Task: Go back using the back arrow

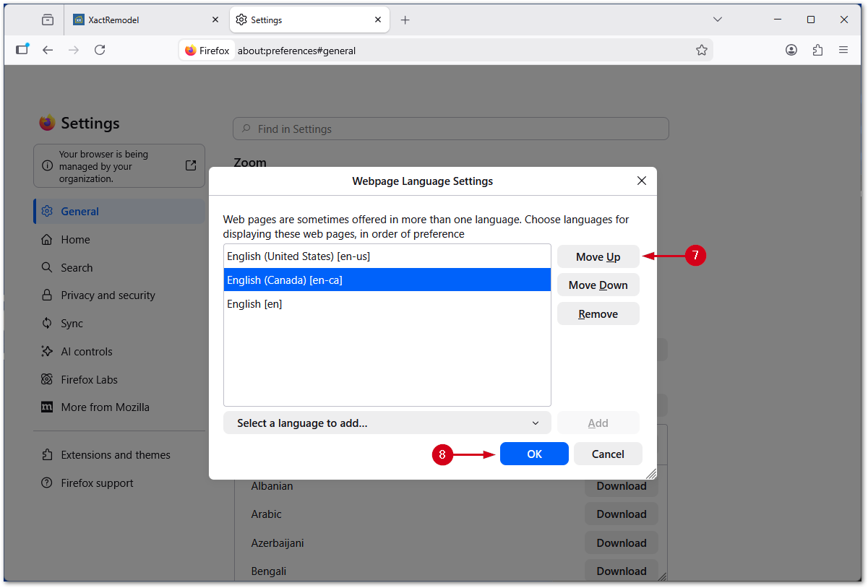Action: pyautogui.click(x=48, y=50)
